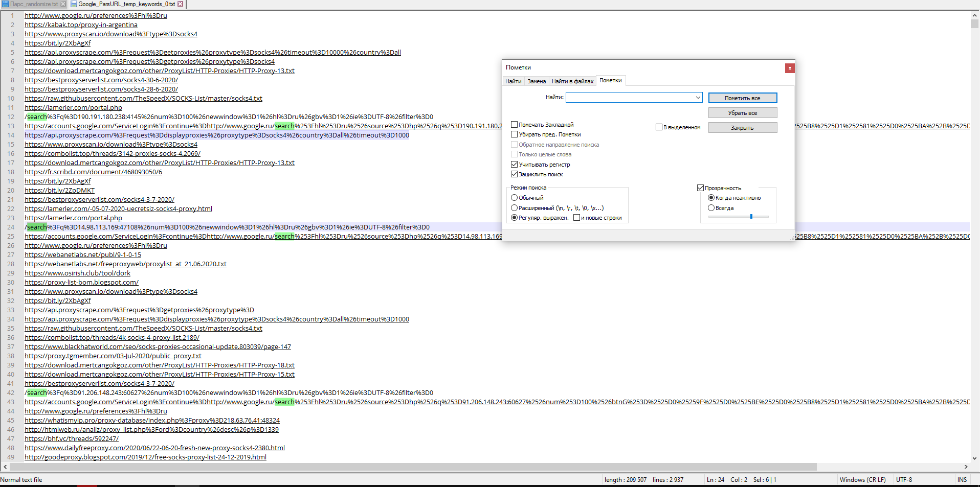Screen dimensions: 980x487
Task: Select the Всегда transparency option
Action: click(x=711, y=208)
